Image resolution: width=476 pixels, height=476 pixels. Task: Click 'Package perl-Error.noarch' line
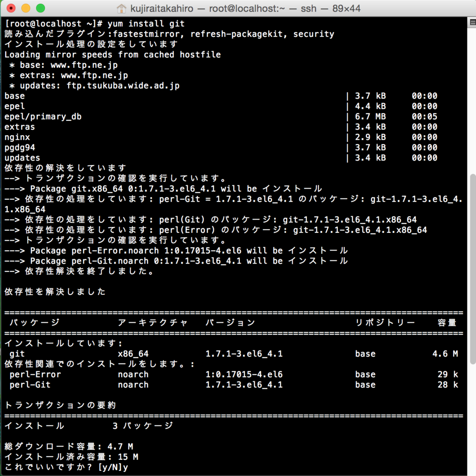[x=176, y=251]
